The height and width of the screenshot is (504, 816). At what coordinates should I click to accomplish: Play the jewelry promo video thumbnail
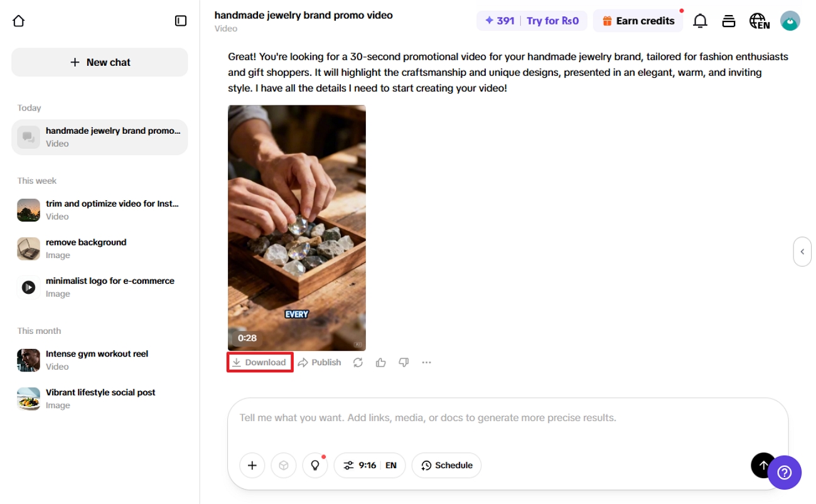[x=297, y=227]
